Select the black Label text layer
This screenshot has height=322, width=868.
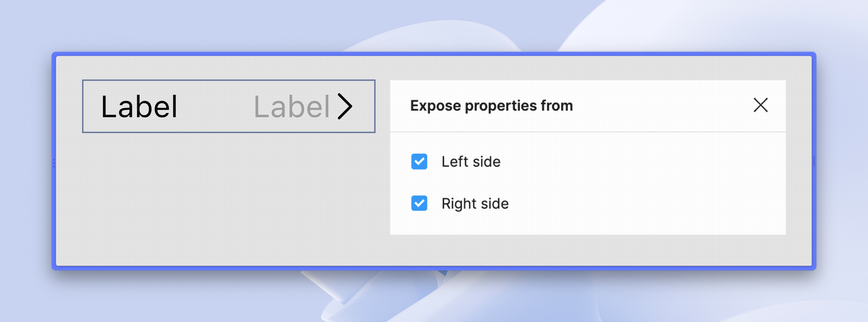(x=139, y=107)
